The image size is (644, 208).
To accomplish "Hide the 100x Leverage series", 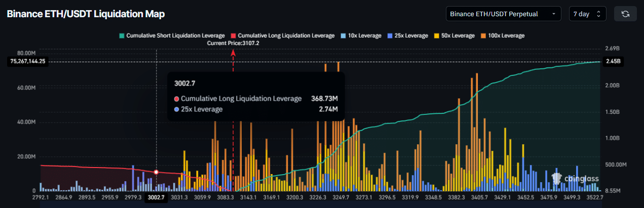I will pos(506,35).
